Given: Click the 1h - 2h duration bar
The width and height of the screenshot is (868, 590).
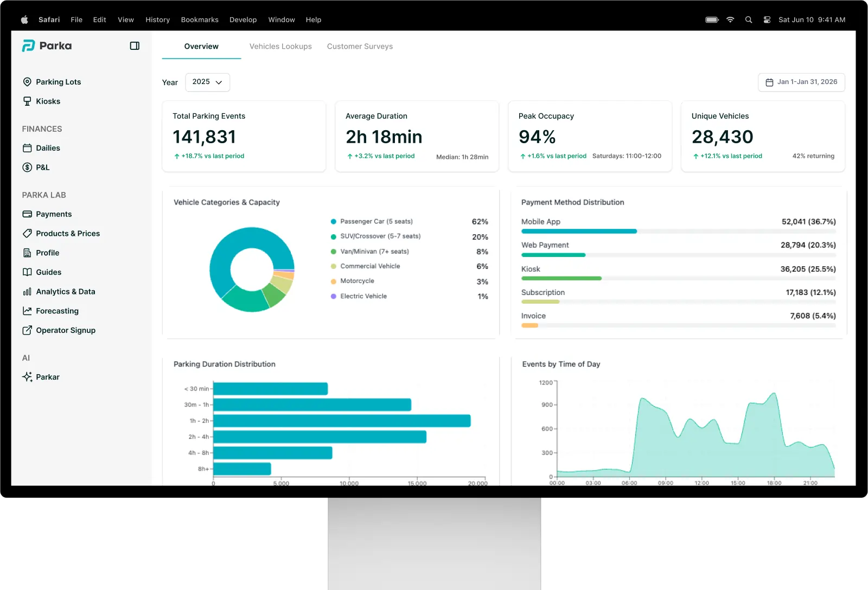Looking at the screenshot, I should [x=342, y=421].
